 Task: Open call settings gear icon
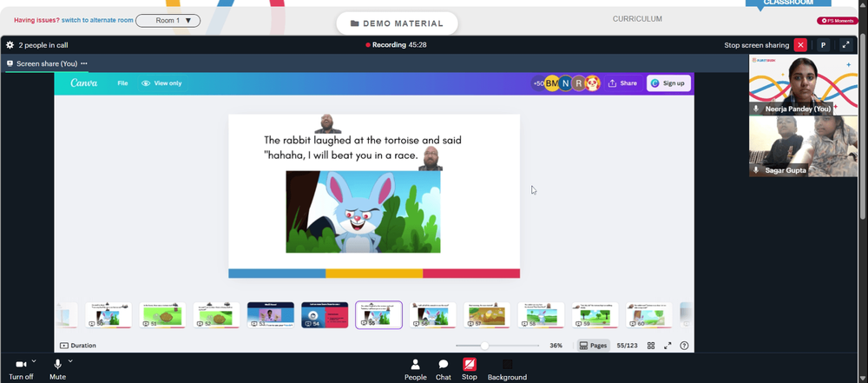[x=10, y=45]
